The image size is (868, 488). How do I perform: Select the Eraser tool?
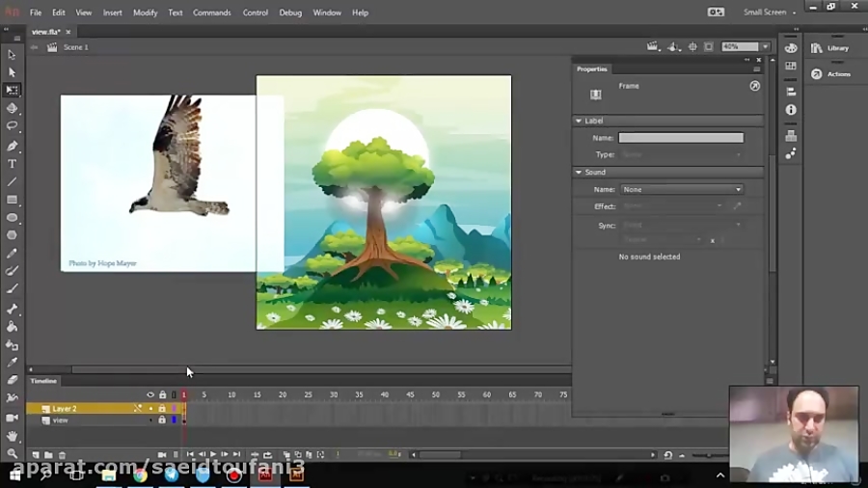point(12,380)
